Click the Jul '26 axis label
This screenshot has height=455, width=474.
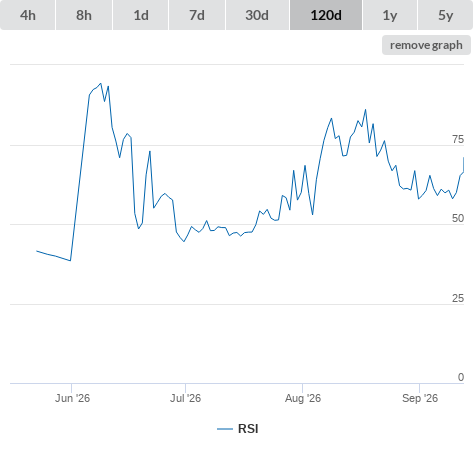(x=186, y=398)
